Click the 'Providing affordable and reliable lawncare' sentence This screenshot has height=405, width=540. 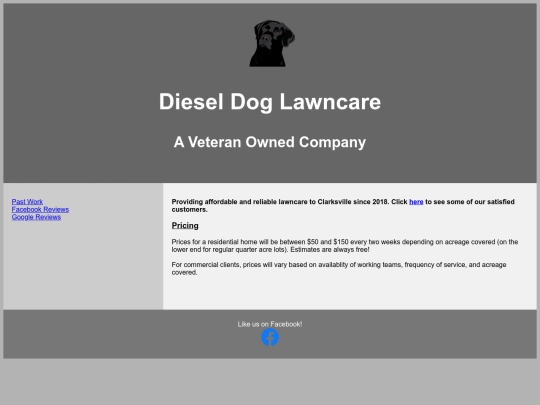click(x=343, y=206)
